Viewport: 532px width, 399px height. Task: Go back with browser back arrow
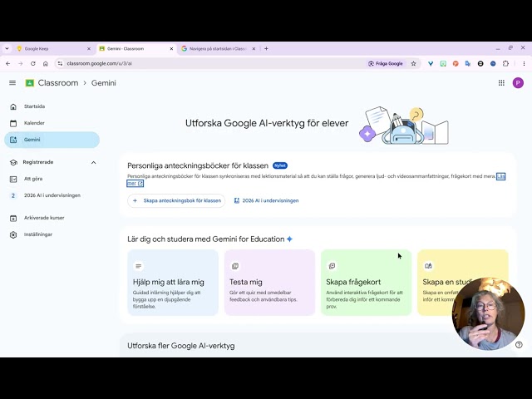7,63
